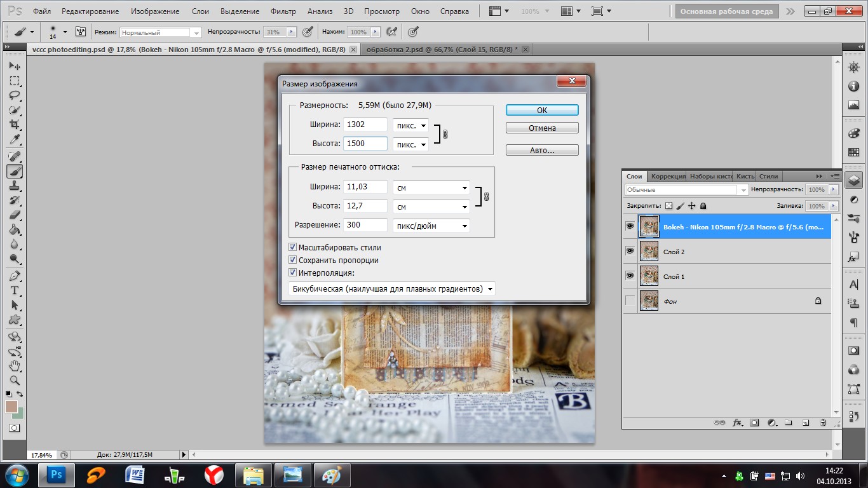This screenshot has height=488, width=868.
Task: Show the Фон background layer
Action: pos(630,301)
